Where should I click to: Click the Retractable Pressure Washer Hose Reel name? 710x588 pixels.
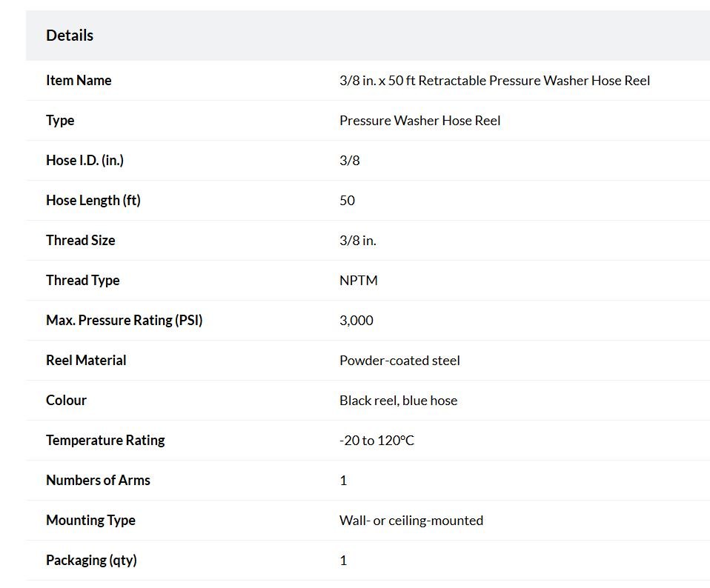[494, 81]
